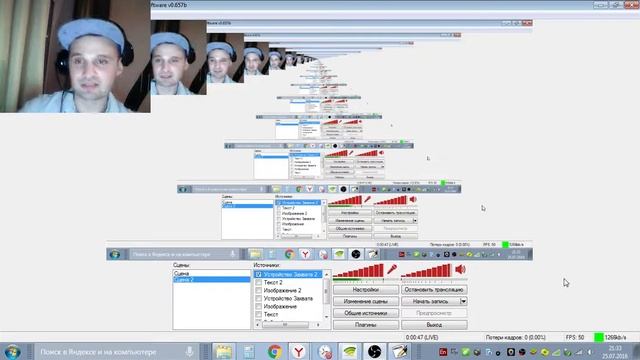The image size is (640, 360).
Task: Enable the Изображение source checkbox
Action: 258,306
